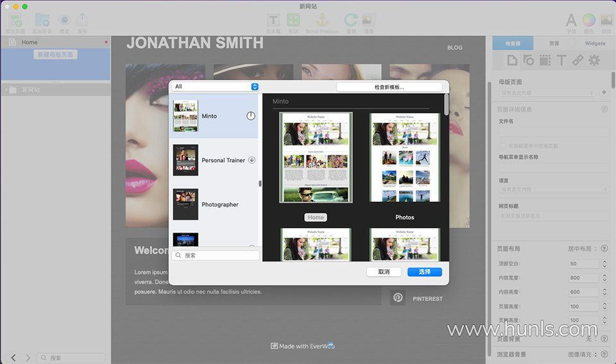The height and width of the screenshot is (364, 616).
Task: Open the Metrics inspector icon with dashed square
Action: (545, 60)
